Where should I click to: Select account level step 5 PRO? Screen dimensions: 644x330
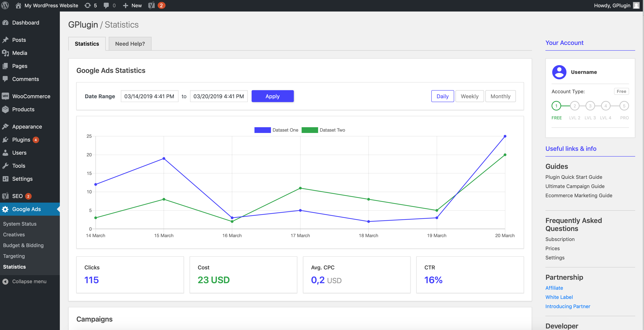point(624,106)
